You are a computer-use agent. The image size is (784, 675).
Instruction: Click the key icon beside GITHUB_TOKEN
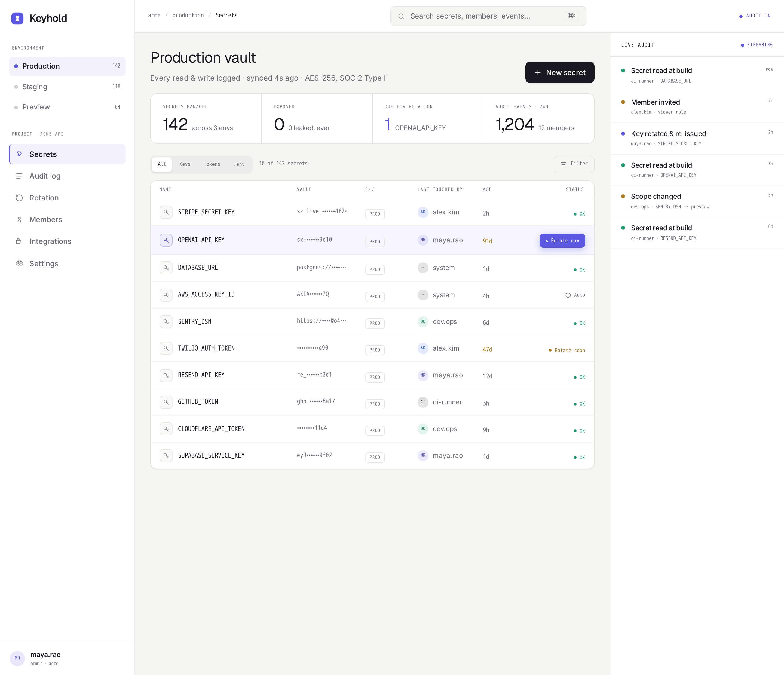pos(166,402)
